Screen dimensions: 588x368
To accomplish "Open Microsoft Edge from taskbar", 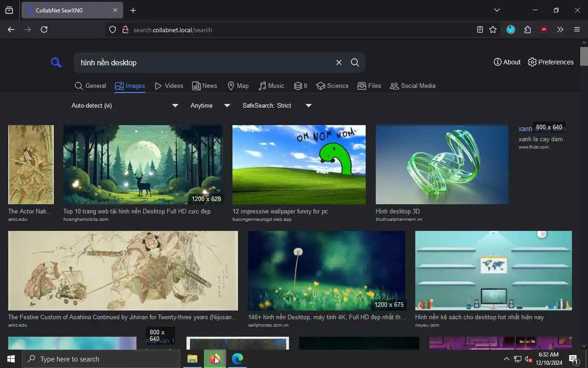I will [x=237, y=359].
